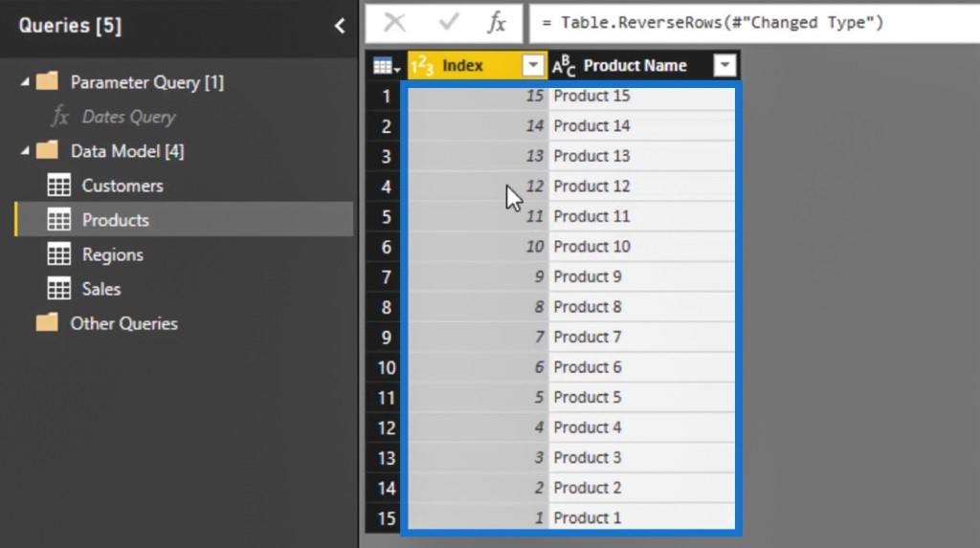The image size is (980, 548).
Task: Select the Customers query
Action: pyautogui.click(x=122, y=186)
